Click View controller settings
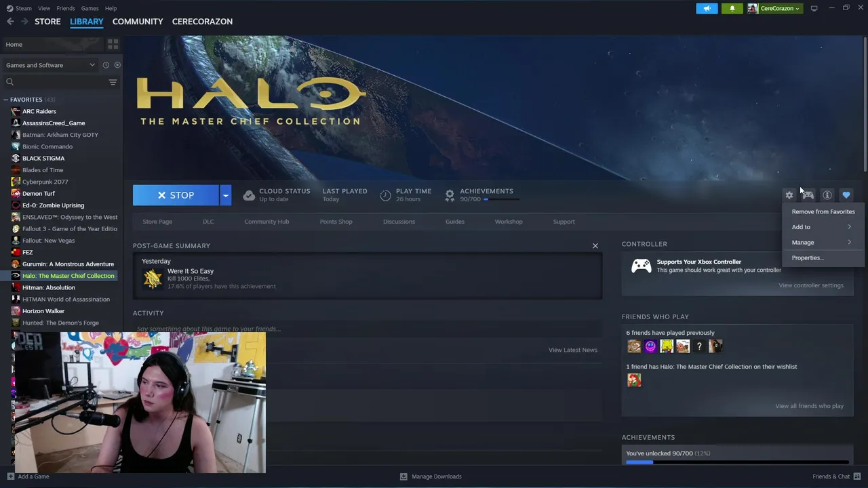The height and width of the screenshot is (488, 868). pos(811,285)
